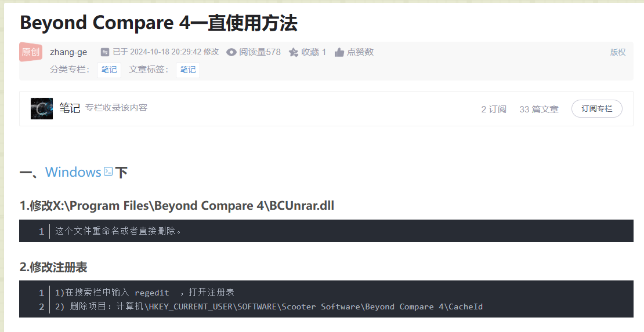Open the 版权 copyright link
Viewport: 644px width, 332px height.
click(618, 52)
